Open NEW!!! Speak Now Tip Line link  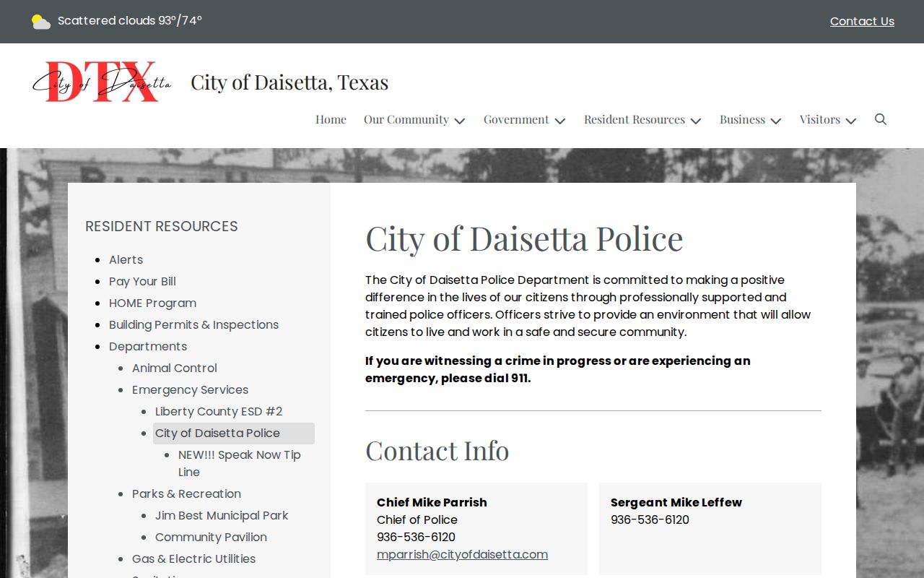coord(240,463)
